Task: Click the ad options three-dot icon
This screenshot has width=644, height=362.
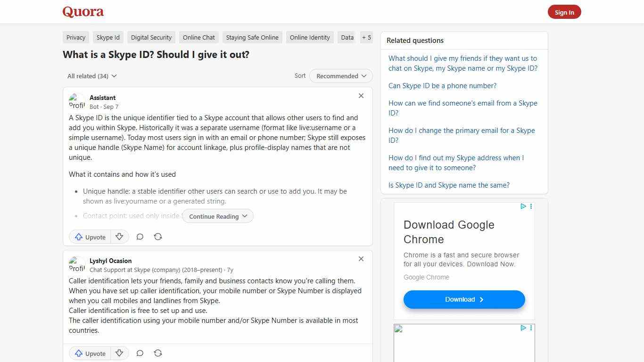Action: (x=531, y=206)
